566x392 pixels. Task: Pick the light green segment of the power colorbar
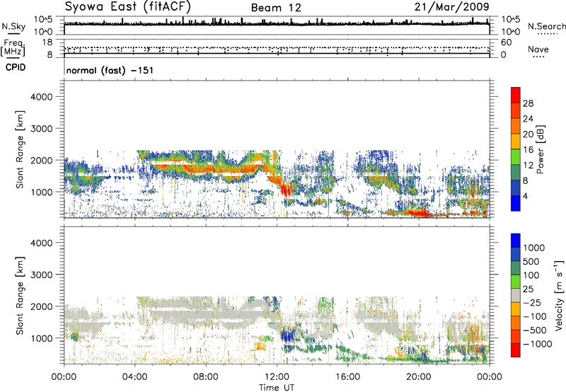tap(516, 157)
